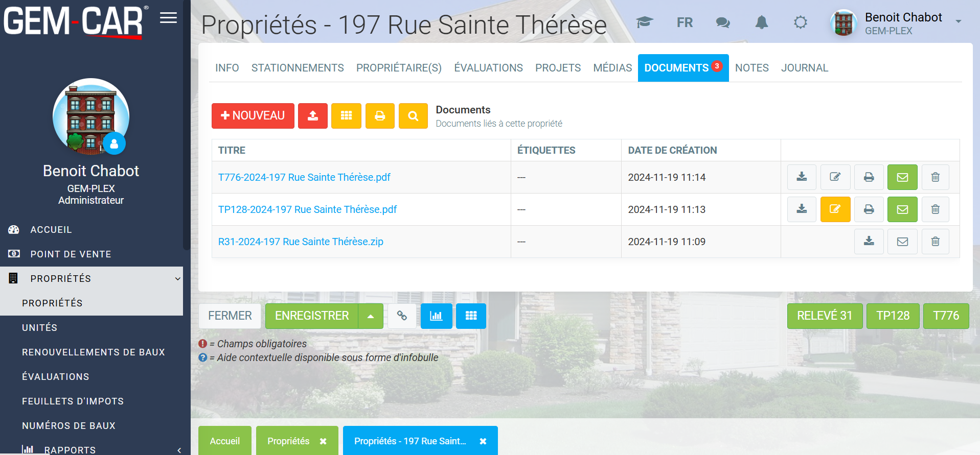Edit the TP128-2024 document with yellow pencil

pos(835,209)
